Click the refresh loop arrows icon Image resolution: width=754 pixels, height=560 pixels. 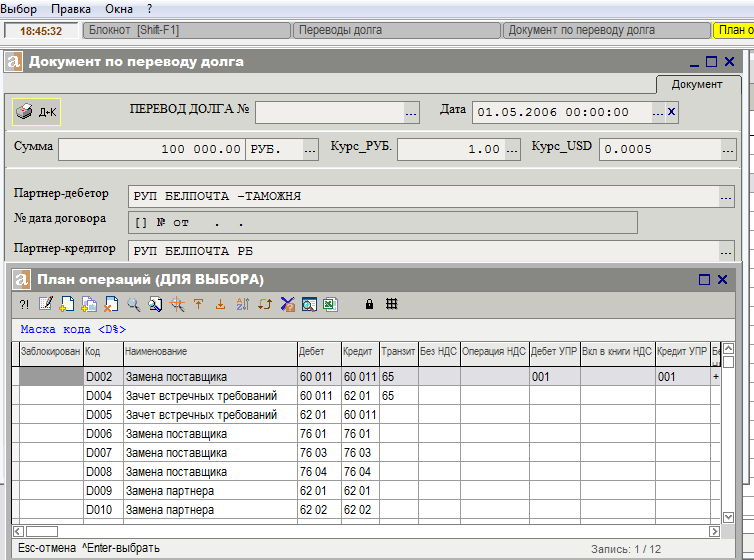[264, 304]
